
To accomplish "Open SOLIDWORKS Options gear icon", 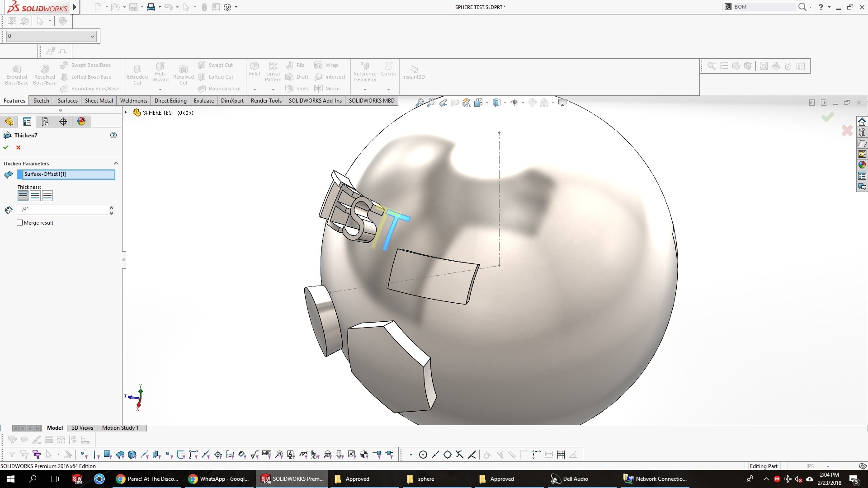I will pyautogui.click(x=227, y=7).
